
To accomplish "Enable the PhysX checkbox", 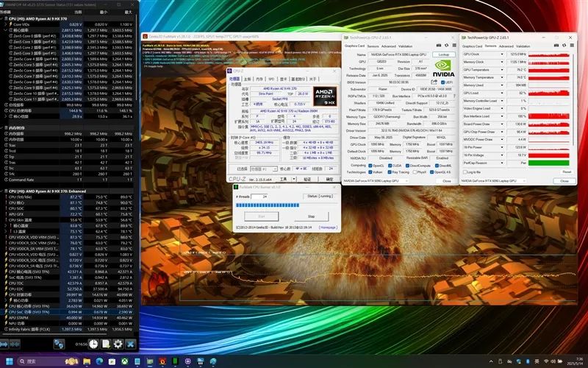I will (415, 172).
